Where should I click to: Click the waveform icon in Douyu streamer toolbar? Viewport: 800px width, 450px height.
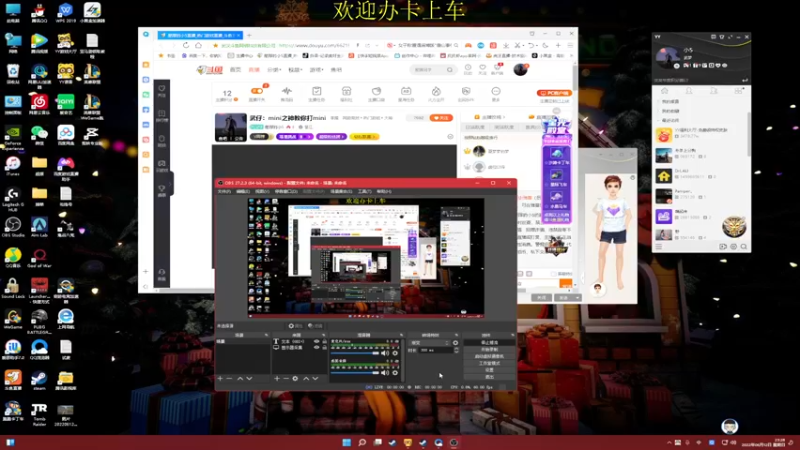click(x=287, y=93)
